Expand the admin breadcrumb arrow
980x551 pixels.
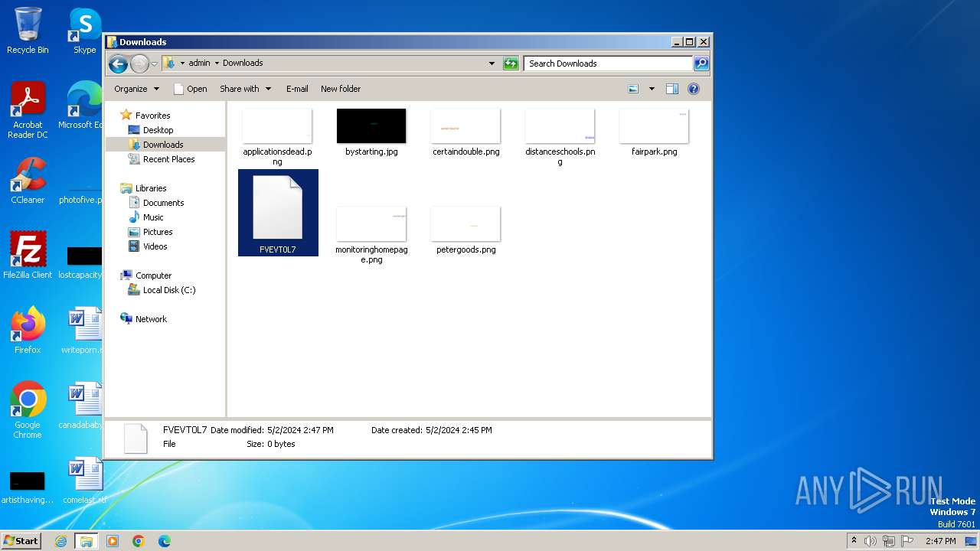217,64
